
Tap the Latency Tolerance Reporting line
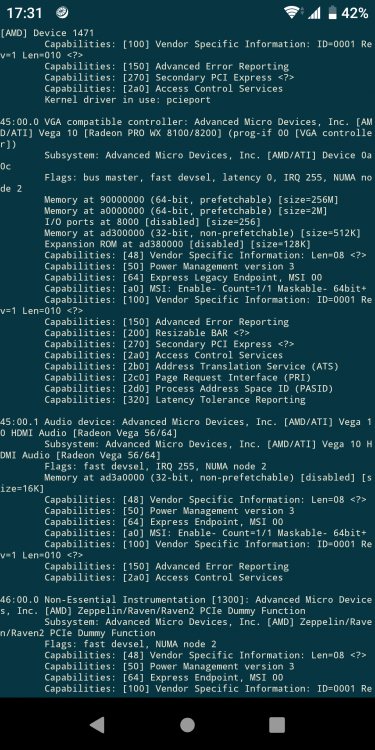point(175,399)
